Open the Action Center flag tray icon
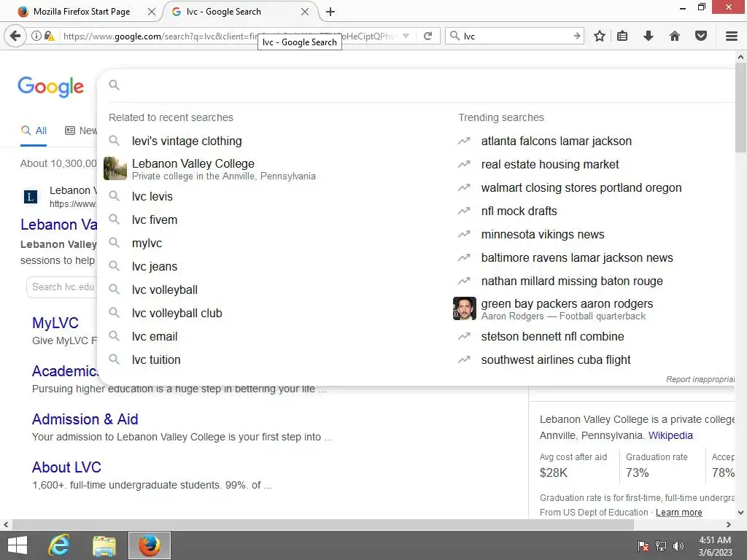The height and width of the screenshot is (560, 747). [x=643, y=546]
